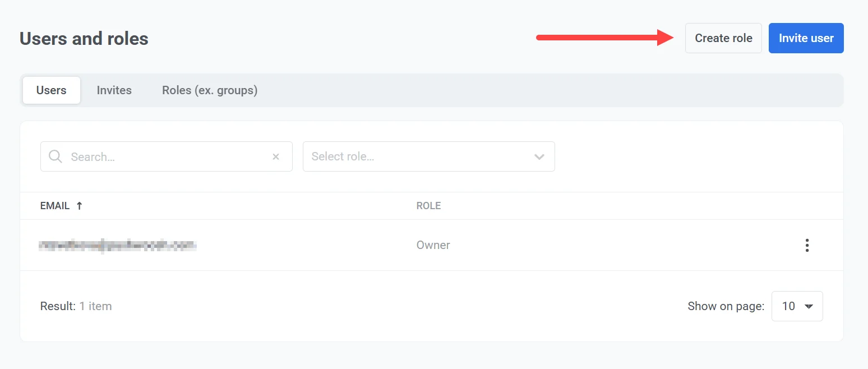Click the Result: 1 item count text

76,306
